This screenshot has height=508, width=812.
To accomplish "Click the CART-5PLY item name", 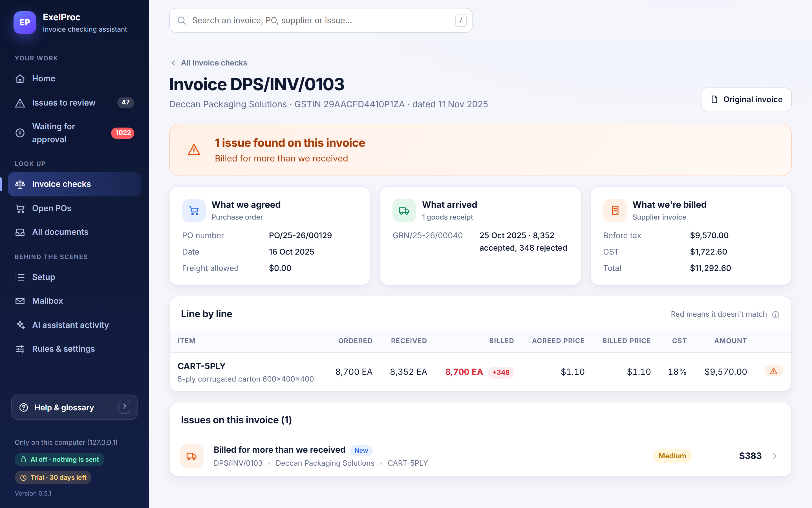I will pyautogui.click(x=201, y=366).
